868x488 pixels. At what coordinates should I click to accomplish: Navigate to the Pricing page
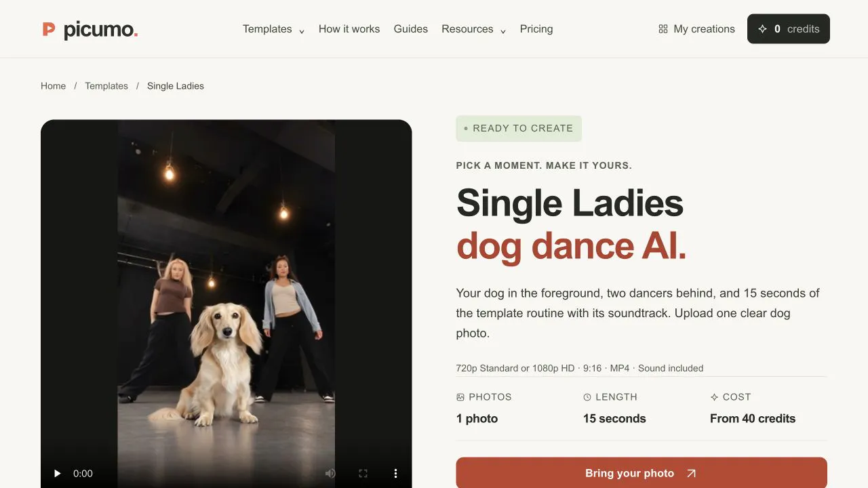tap(536, 29)
